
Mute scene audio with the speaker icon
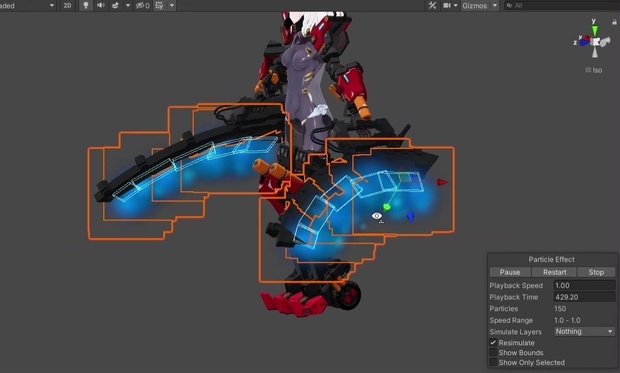point(101,6)
